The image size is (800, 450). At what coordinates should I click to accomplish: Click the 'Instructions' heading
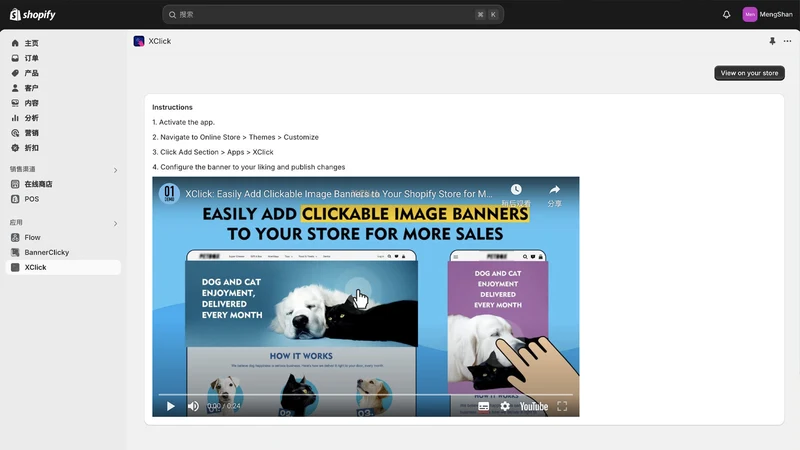point(172,107)
